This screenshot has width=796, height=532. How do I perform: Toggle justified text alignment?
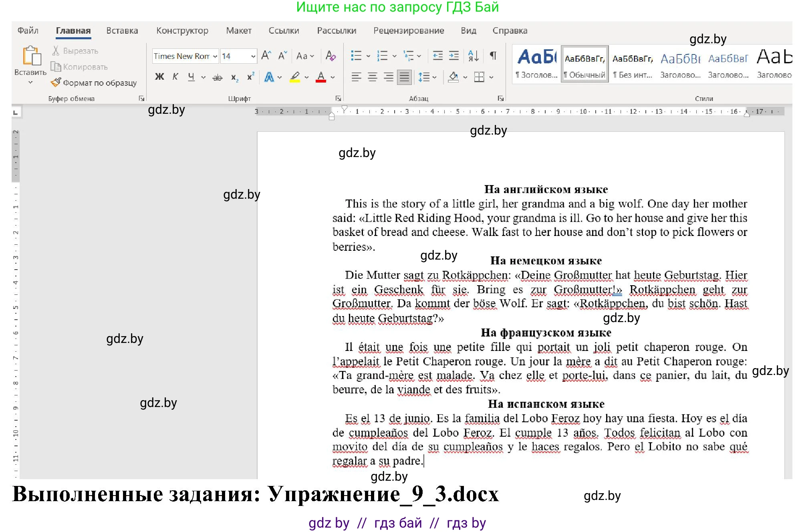coord(404,77)
